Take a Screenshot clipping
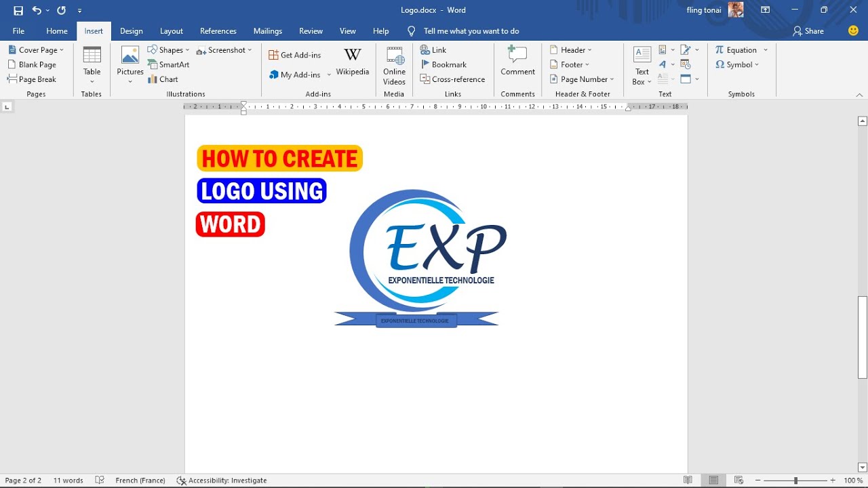868x488 pixels. [224, 50]
